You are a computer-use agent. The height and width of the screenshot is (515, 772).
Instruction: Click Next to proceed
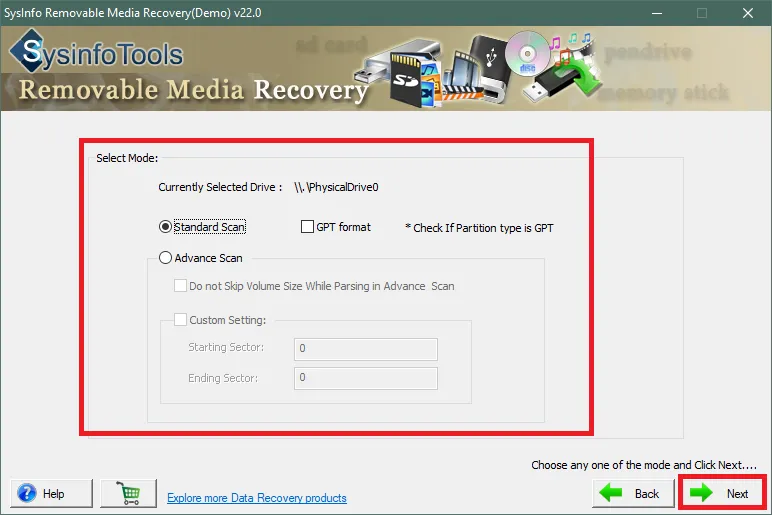click(722, 493)
